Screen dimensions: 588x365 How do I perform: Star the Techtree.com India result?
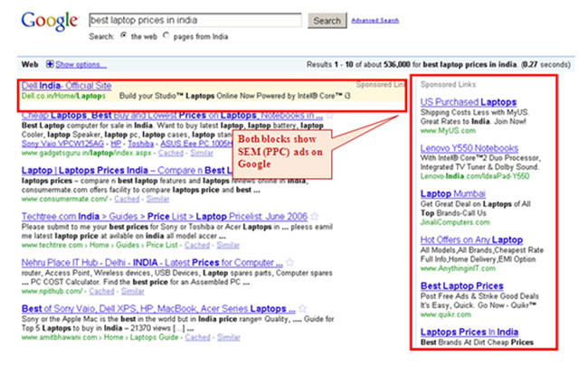pyautogui.click(x=315, y=216)
